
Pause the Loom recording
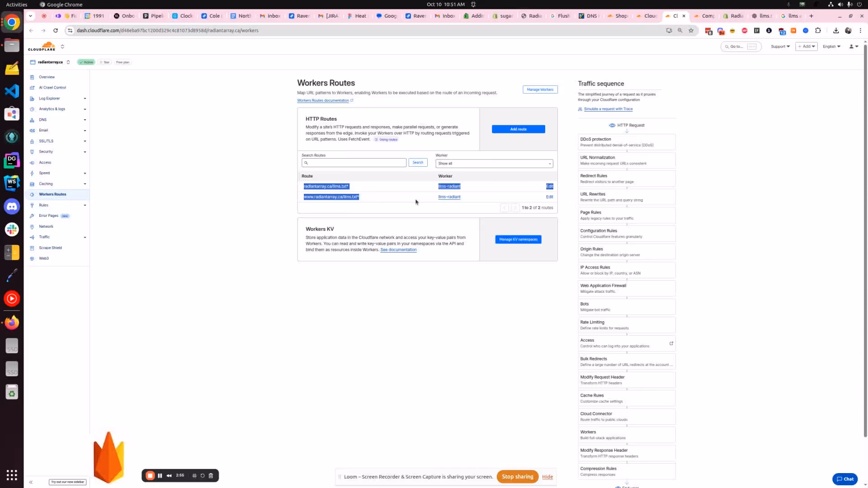160,475
